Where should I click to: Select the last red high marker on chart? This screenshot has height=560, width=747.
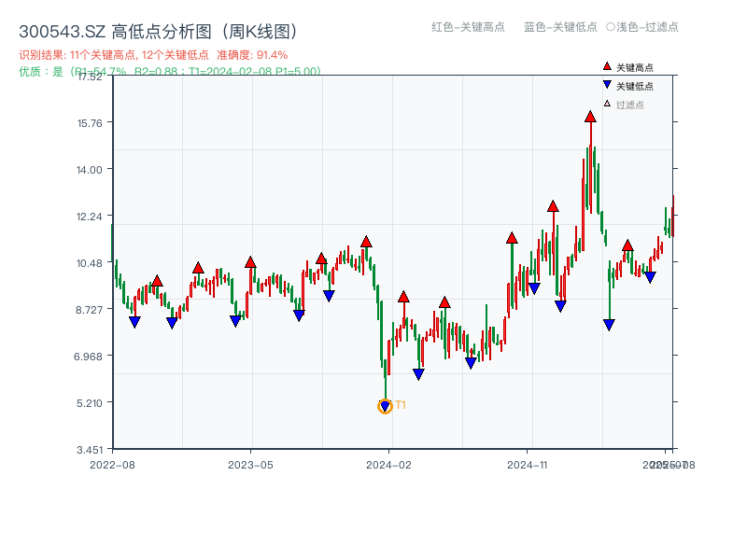[627, 245]
